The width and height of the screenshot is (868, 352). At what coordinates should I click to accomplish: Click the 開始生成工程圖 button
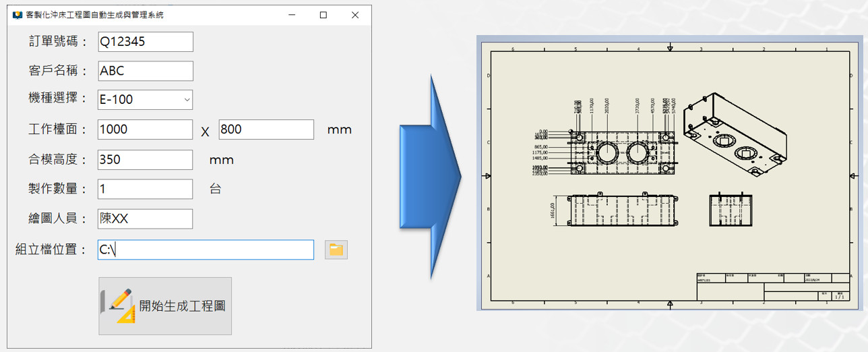(165, 306)
